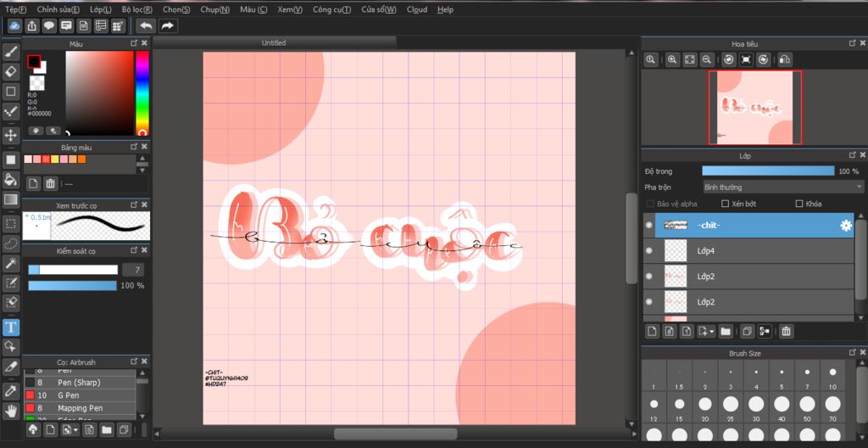Select the Select Eraser tool

[11, 303]
